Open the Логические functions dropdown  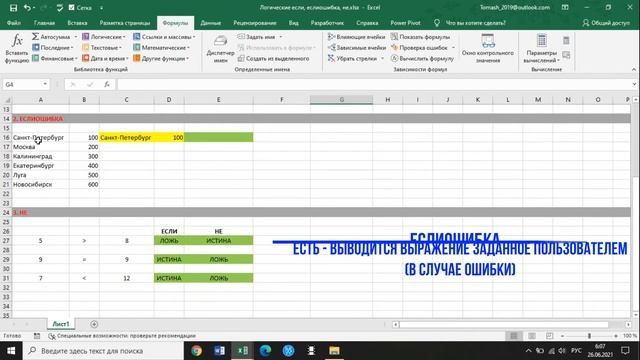coord(104,37)
